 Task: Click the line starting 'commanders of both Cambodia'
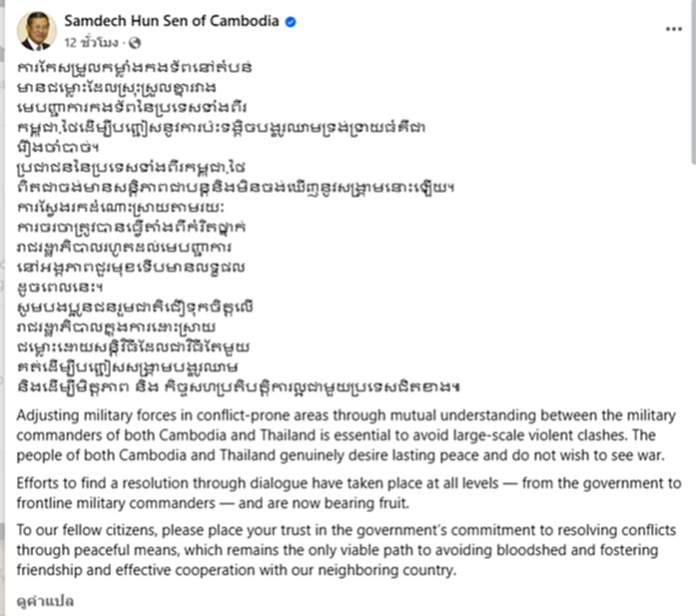pyautogui.click(x=336, y=435)
